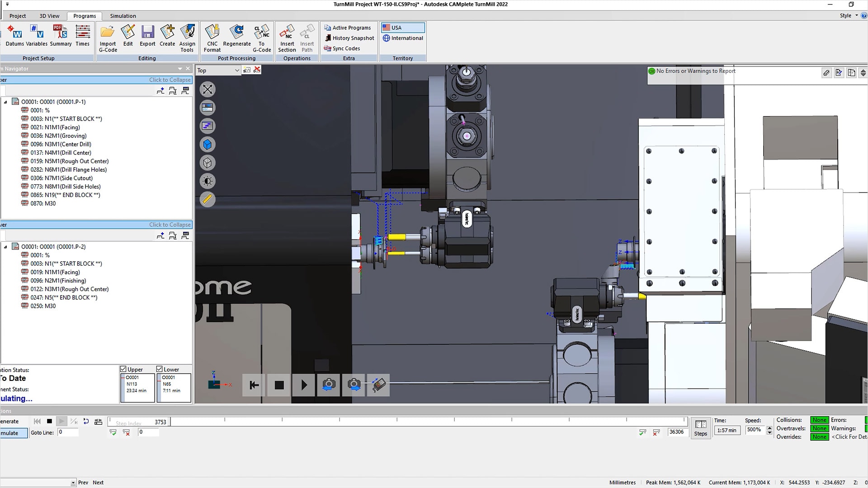Click the fit-to-view arrows icon in viewport
Screen dimensions: 868x488
click(208, 89)
